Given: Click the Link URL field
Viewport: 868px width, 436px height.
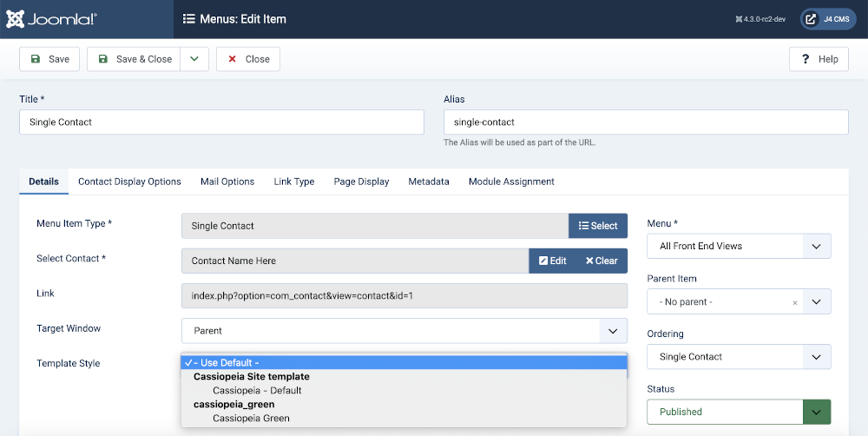Looking at the screenshot, I should (404, 296).
